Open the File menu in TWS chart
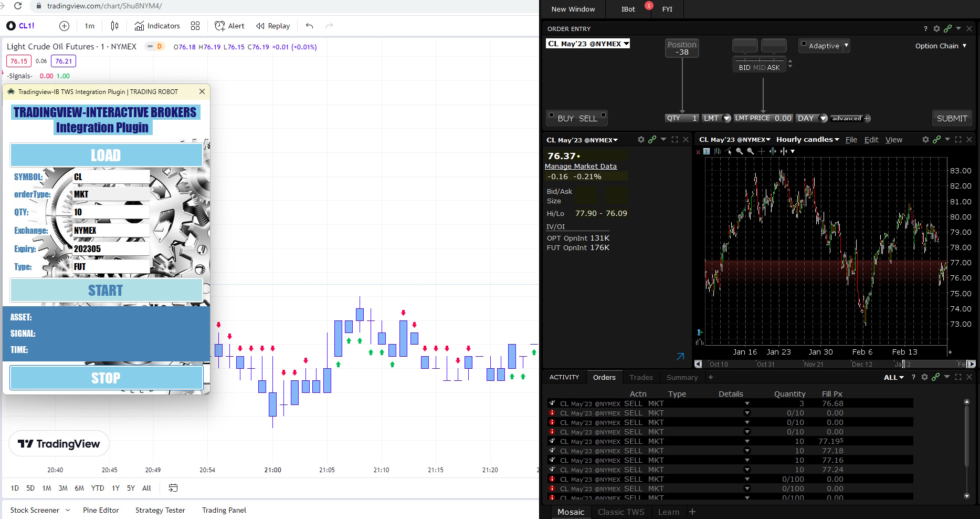Image resolution: width=980 pixels, height=519 pixels. click(x=851, y=139)
